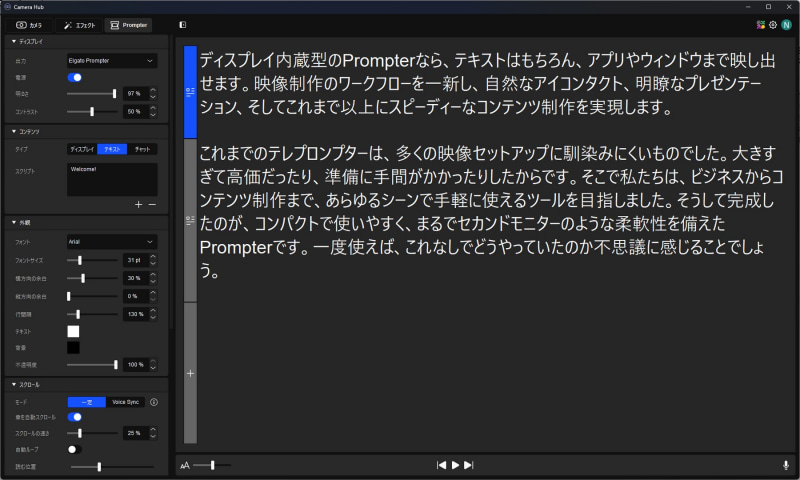Increase line spacing above 130% with up arrow

pyautogui.click(x=153, y=311)
